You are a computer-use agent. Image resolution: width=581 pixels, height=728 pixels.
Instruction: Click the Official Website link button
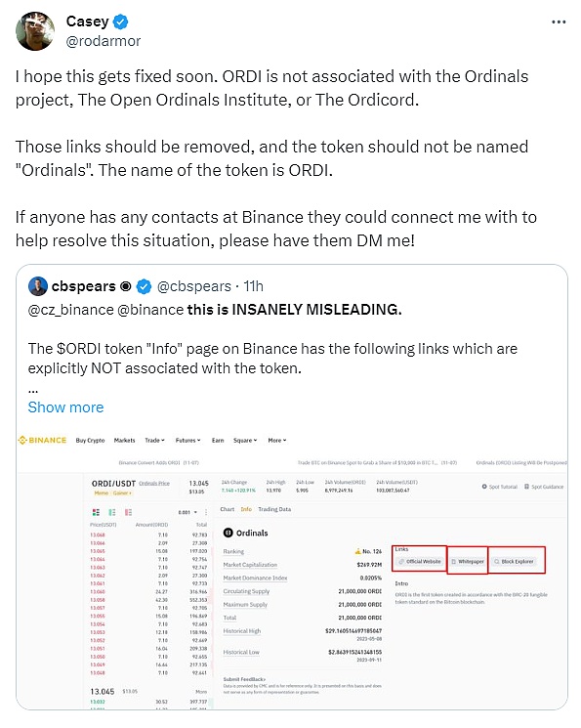420,561
